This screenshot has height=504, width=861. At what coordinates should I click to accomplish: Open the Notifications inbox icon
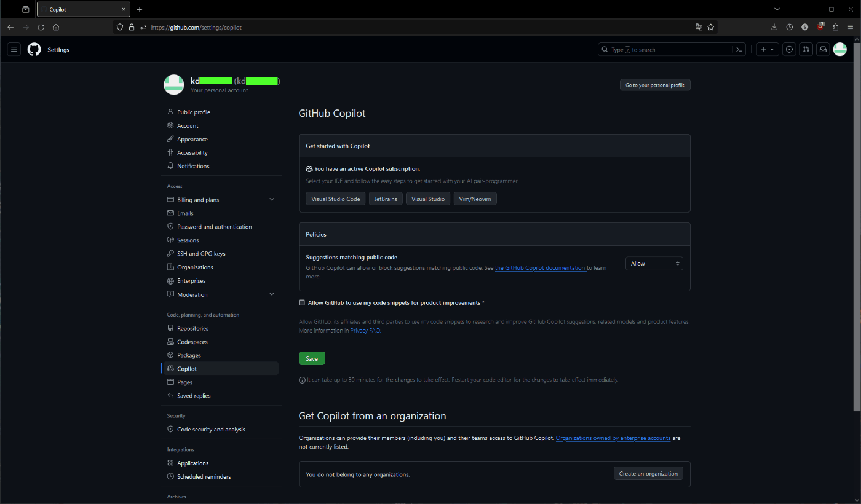(822, 50)
